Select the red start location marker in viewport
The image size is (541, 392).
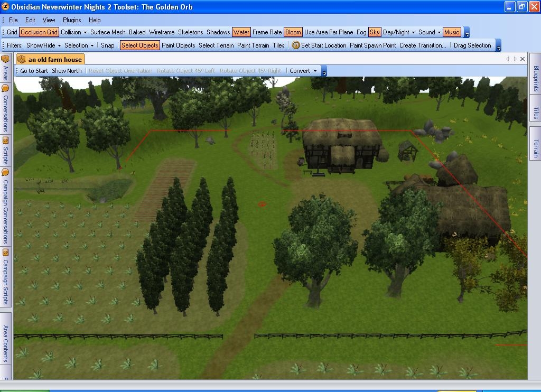point(262,204)
